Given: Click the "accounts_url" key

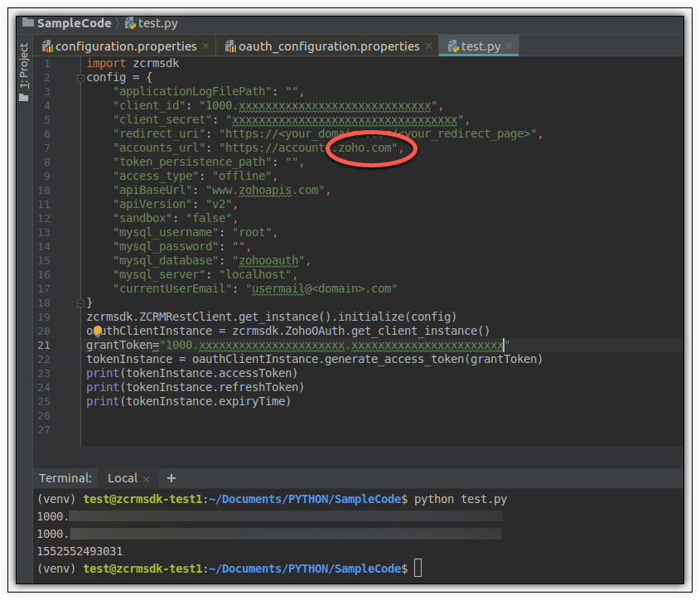Looking at the screenshot, I should pos(159,148).
